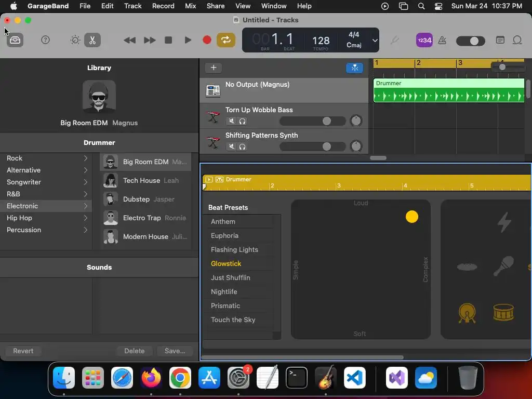The image size is (532, 399).
Task: Toggle the shaker percussion kit piece icon
Action: 503,266
